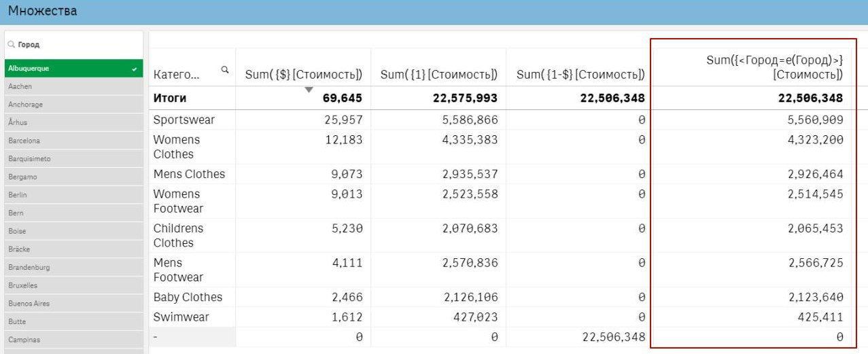Screen dimensions: 868x354
Task: Select the Womens Footwear category row
Action: click(x=178, y=201)
